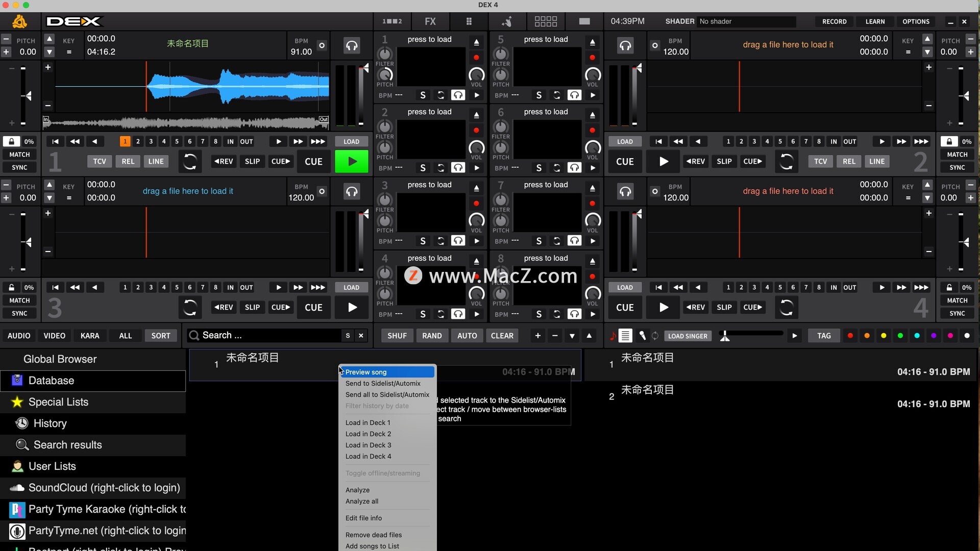The width and height of the screenshot is (980, 551).
Task: Click the deck 1 headphone cue icon
Action: pos(352,46)
